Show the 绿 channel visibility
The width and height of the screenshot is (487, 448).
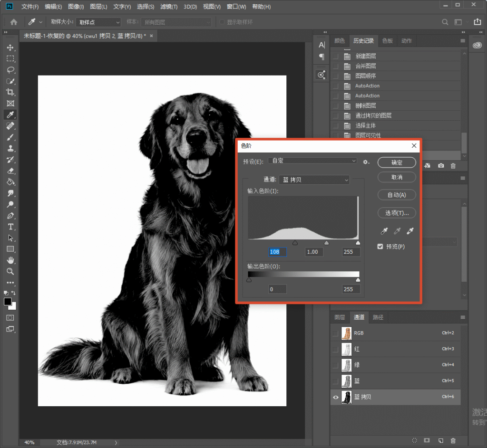[x=335, y=365]
